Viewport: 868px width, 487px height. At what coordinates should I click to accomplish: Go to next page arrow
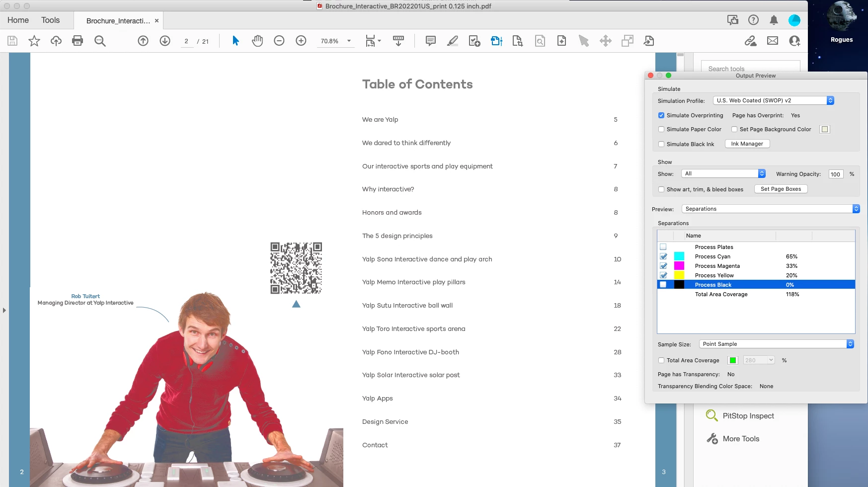[165, 41]
